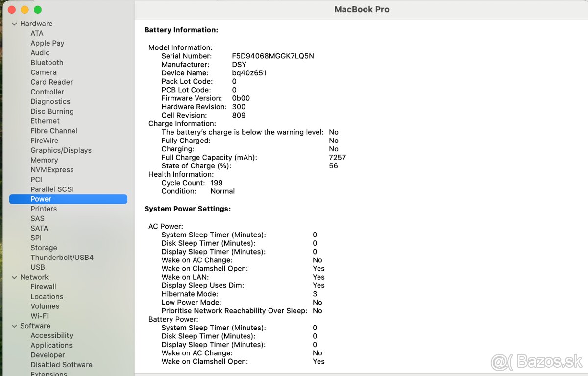The height and width of the screenshot is (376, 588).
Task: Collapse the Software tree section
Action: (14, 326)
